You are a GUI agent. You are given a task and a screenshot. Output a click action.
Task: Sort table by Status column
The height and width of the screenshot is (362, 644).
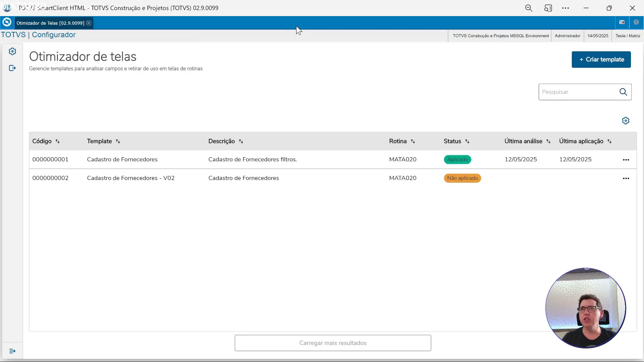(x=467, y=141)
